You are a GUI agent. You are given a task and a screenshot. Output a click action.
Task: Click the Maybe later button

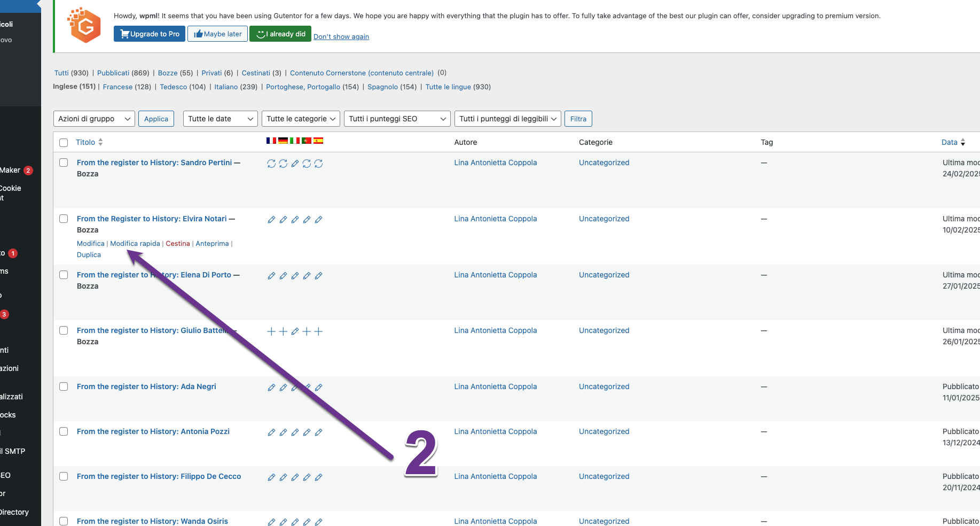217,34
